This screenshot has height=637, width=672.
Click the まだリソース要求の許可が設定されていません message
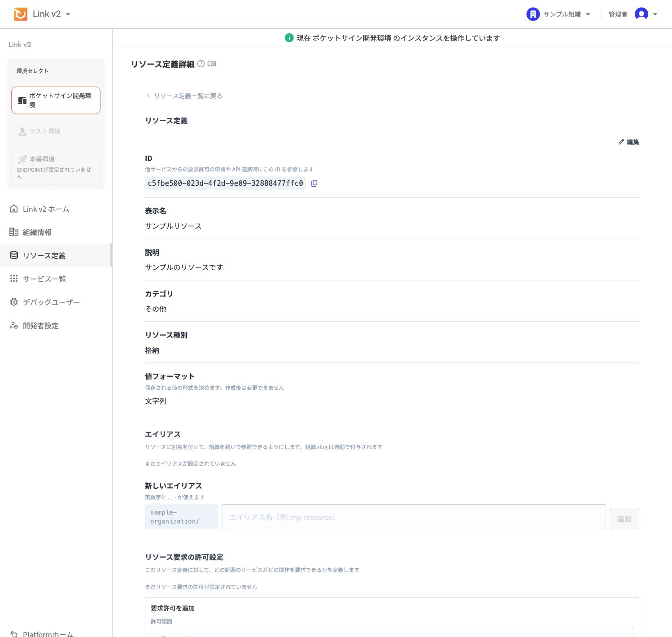[x=201, y=587]
